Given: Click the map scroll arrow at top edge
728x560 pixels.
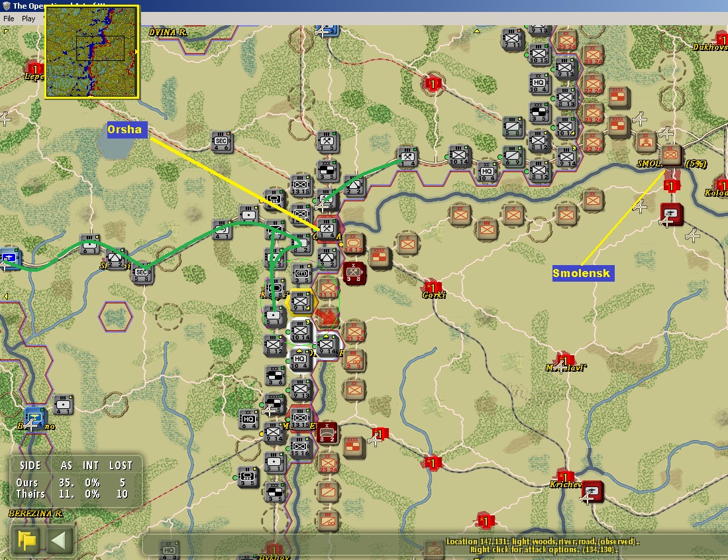Looking at the screenshot, I should pos(477,31).
